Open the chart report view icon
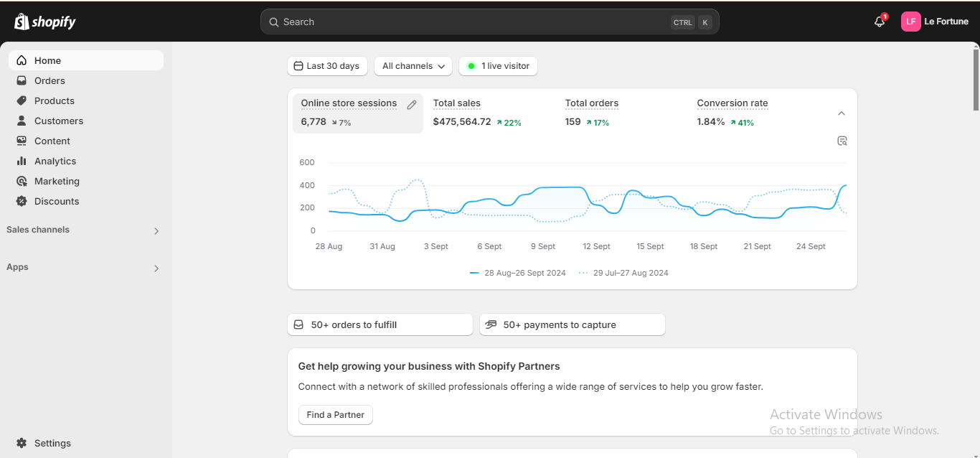 tap(842, 141)
